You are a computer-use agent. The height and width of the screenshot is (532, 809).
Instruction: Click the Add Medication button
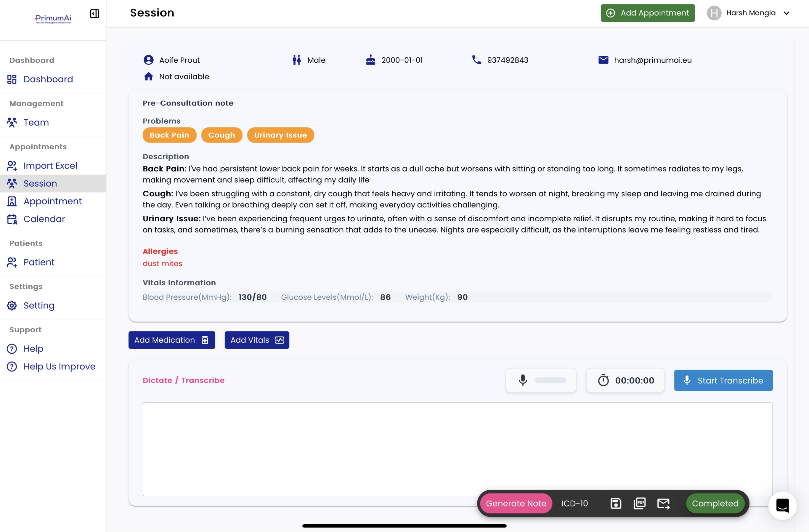[171, 340]
